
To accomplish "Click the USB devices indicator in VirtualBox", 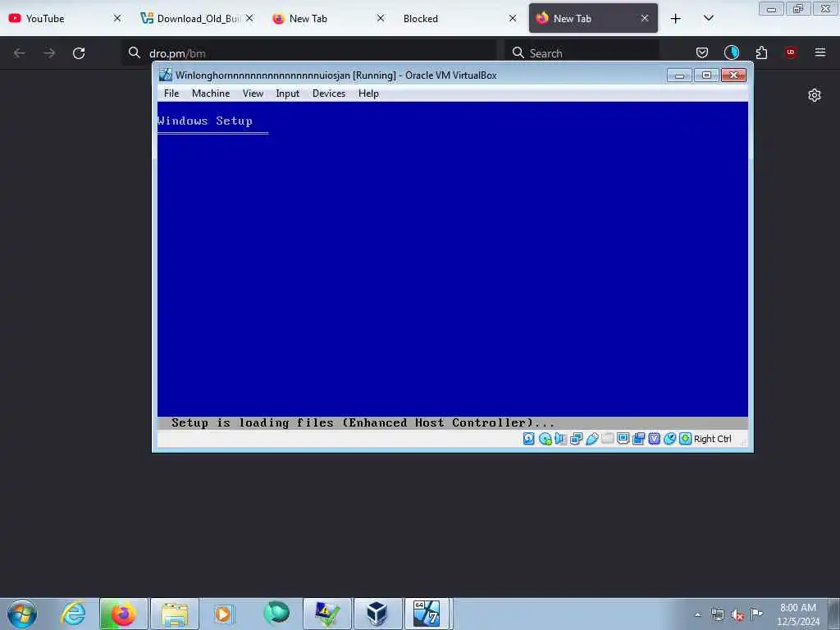I will pos(592,439).
